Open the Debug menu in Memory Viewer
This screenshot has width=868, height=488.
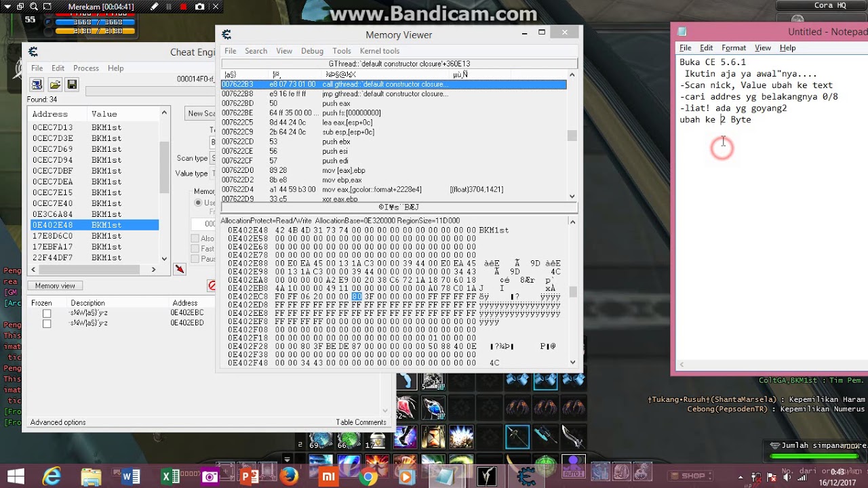click(x=312, y=51)
